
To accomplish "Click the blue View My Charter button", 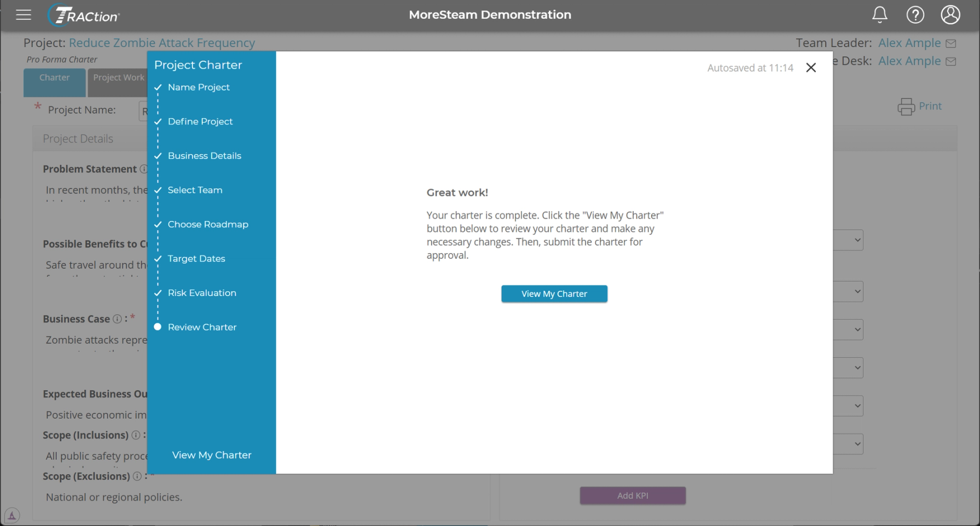I will click(x=554, y=294).
